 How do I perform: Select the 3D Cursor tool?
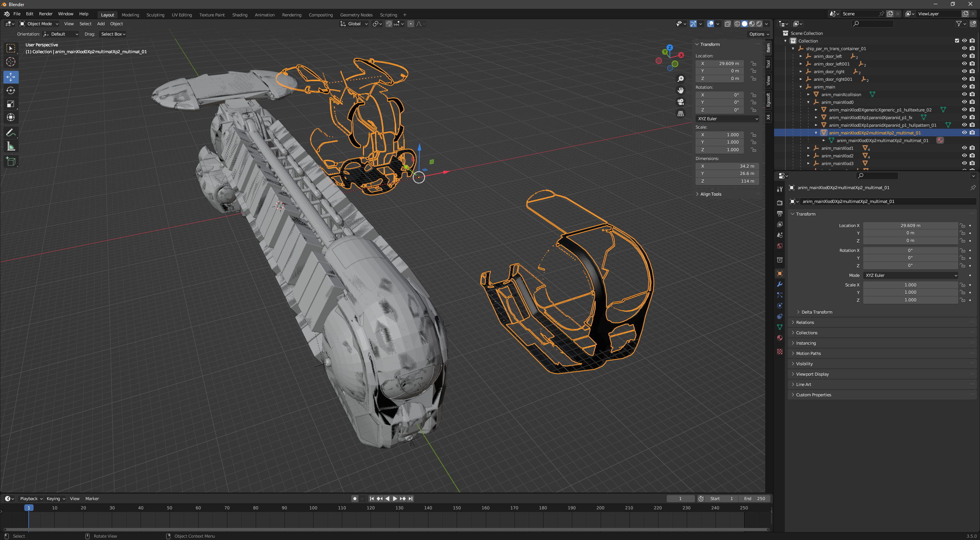click(x=11, y=62)
